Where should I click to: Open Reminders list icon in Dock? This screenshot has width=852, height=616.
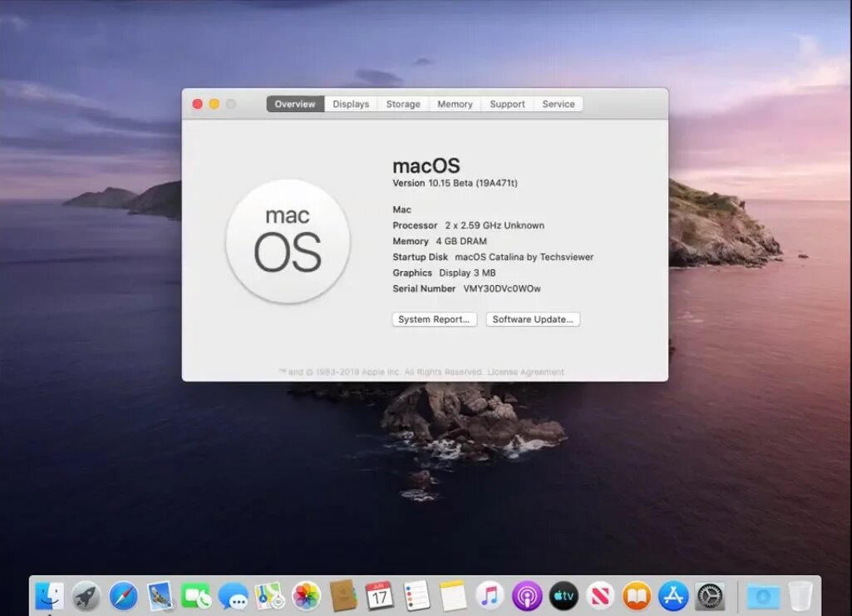(416, 596)
